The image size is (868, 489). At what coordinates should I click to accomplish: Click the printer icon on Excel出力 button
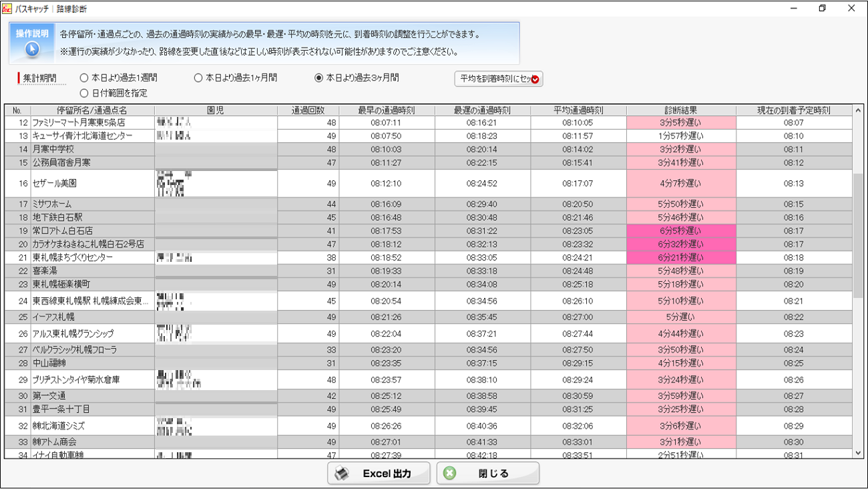(341, 474)
